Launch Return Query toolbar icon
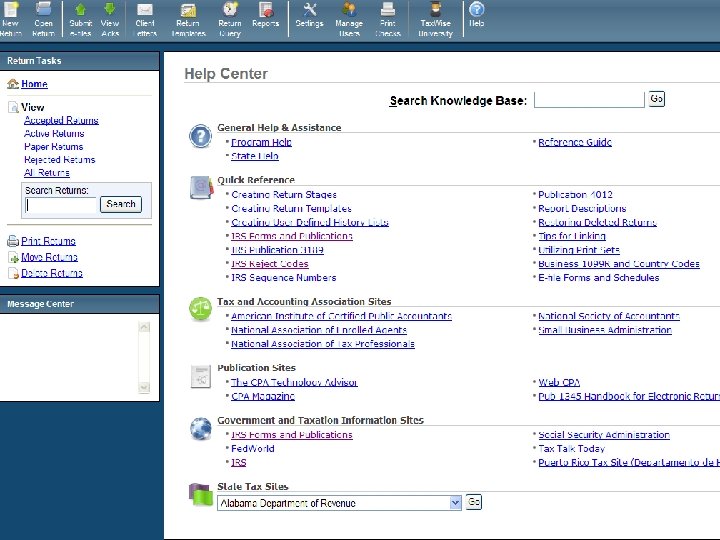Image resolution: width=720 pixels, height=540 pixels. pyautogui.click(x=230, y=9)
